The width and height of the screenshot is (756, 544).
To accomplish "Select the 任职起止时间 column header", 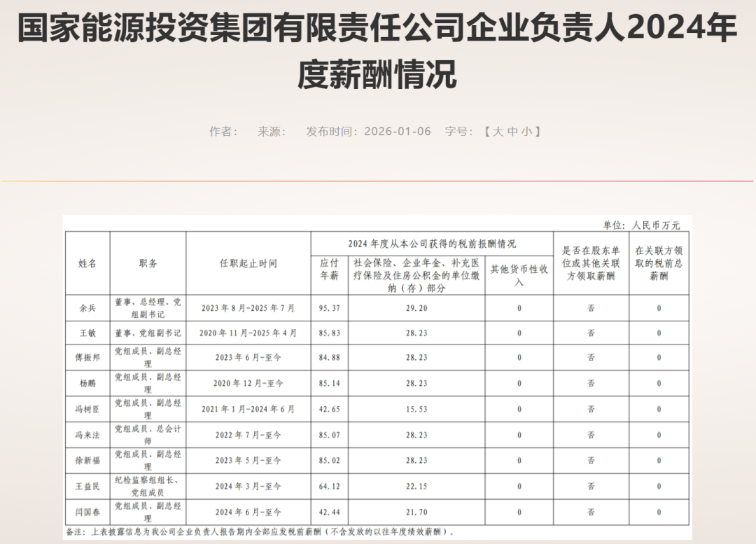I will coord(248,263).
